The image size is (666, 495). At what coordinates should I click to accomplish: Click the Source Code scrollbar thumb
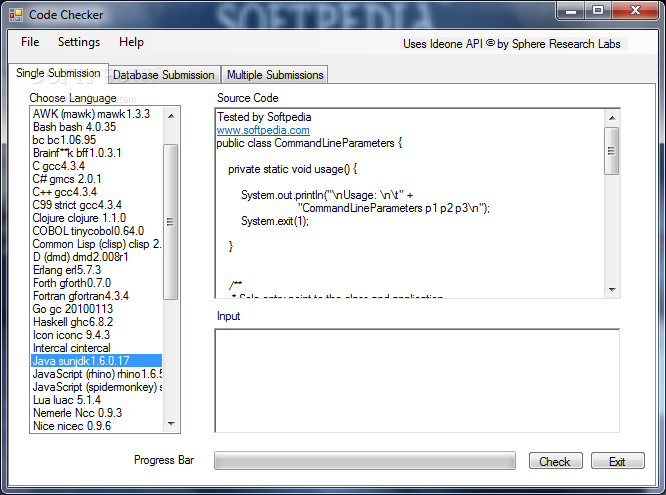point(612,150)
